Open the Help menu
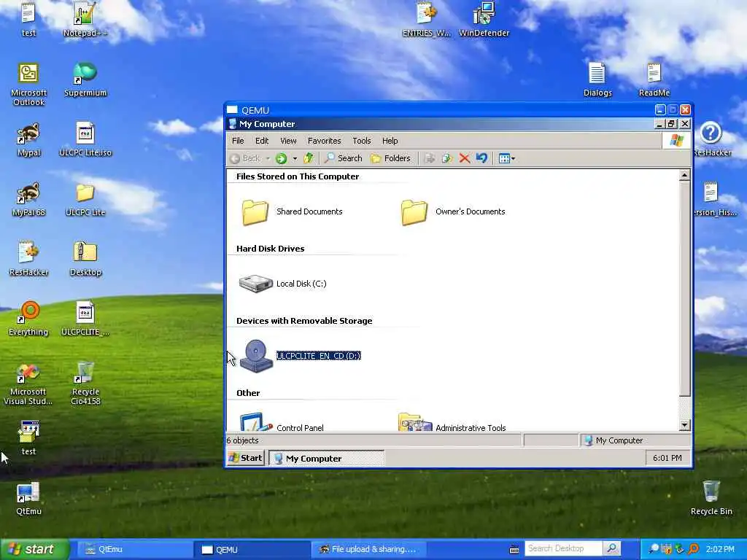 click(390, 141)
